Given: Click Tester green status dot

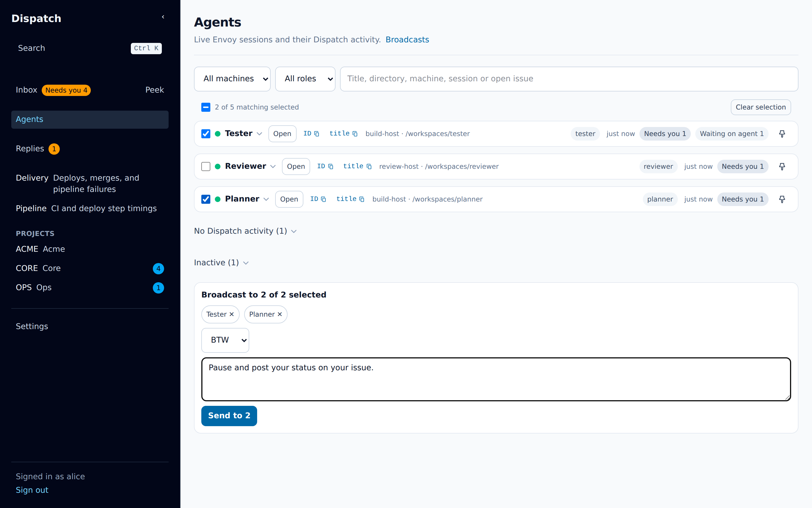Looking at the screenshot, I should (x=217, y=134).
